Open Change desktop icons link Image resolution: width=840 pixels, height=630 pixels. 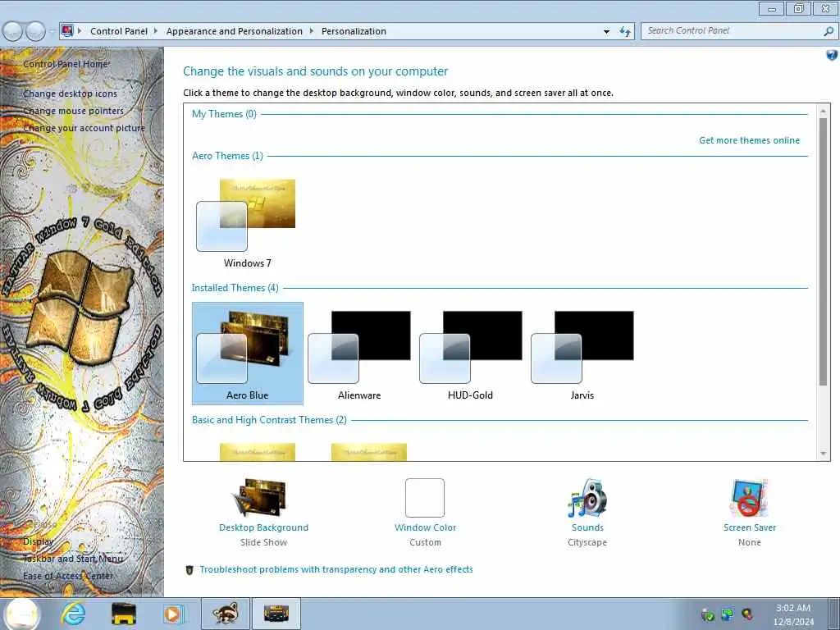point(70,94)
